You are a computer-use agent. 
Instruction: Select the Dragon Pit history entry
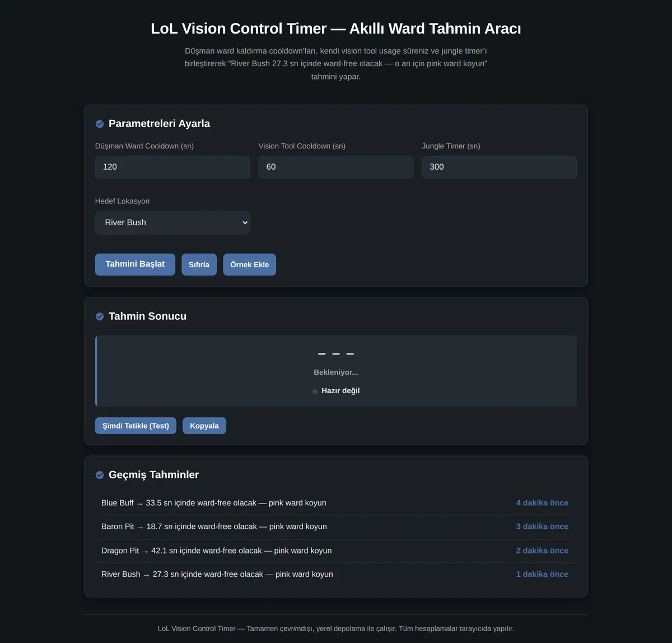335,551
